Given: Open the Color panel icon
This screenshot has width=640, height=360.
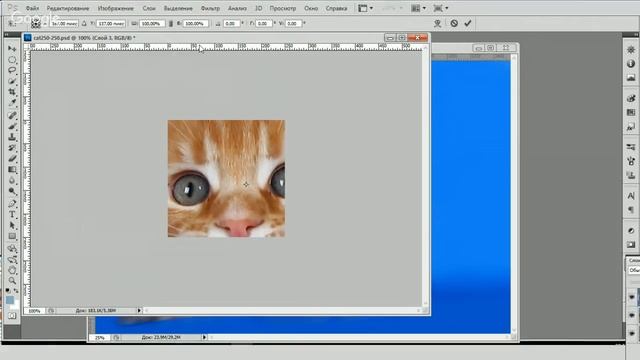Looking at the screenshot, I should (x=631, y=98).
